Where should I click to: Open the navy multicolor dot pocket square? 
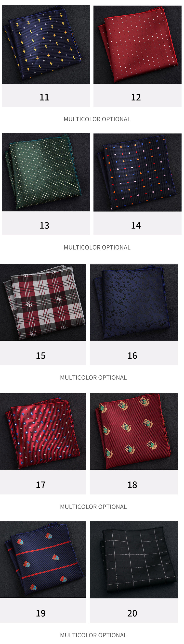137,172
